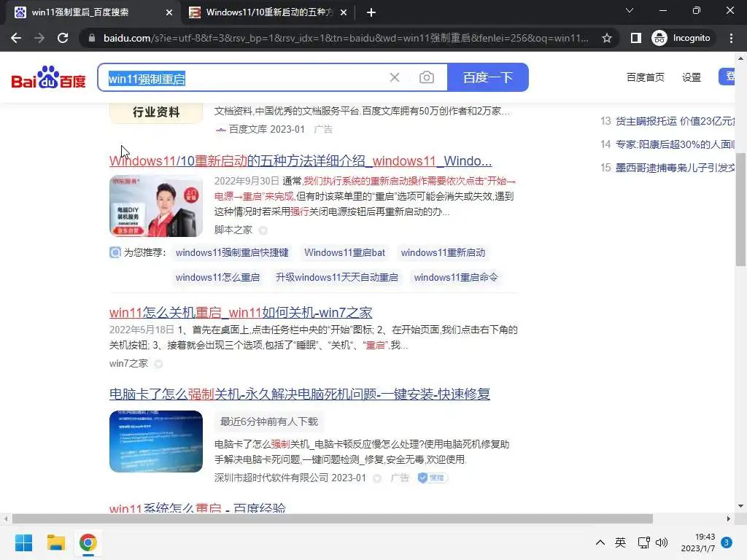Image resolution: width=747 pixels, height=560 pixels.
Task: Toggle the 英 input method indicator
Action: point(620,542)
